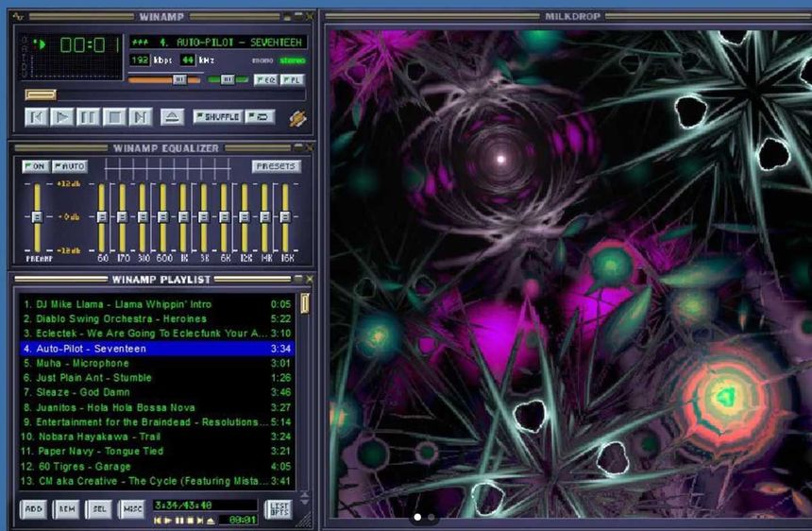This screenshot has width=812, height=531.
Task: Click the 3K equalizer band slider
Action: pyautogui.click(x=204, y=217)
